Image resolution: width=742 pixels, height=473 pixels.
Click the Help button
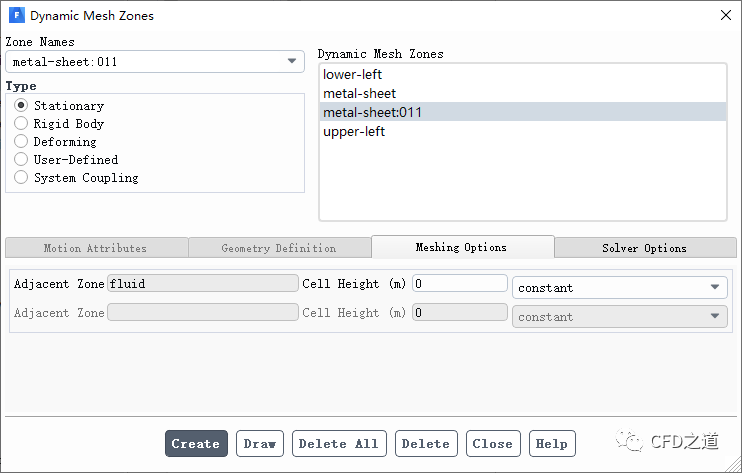click(551, 444)
